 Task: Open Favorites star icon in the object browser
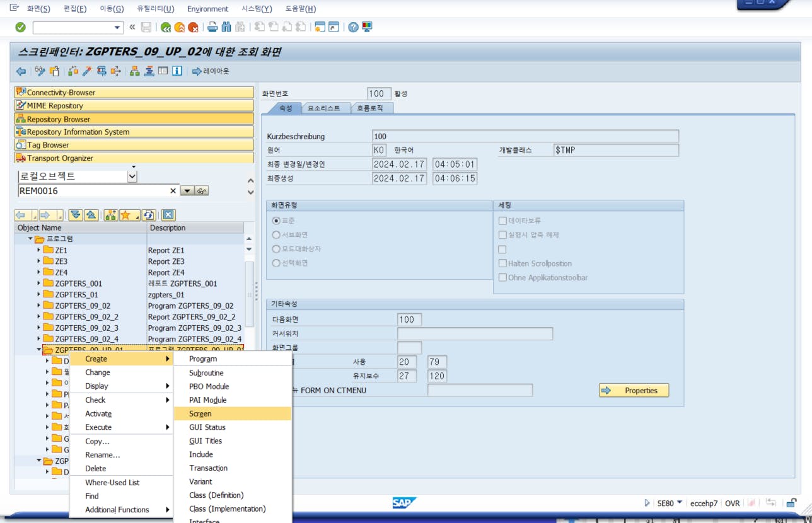click(x=125, y=215)
